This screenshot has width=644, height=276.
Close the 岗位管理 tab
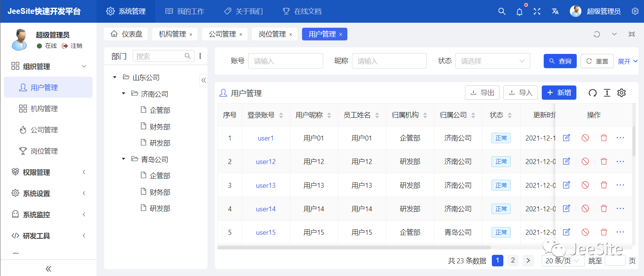(x=291, y=34)
